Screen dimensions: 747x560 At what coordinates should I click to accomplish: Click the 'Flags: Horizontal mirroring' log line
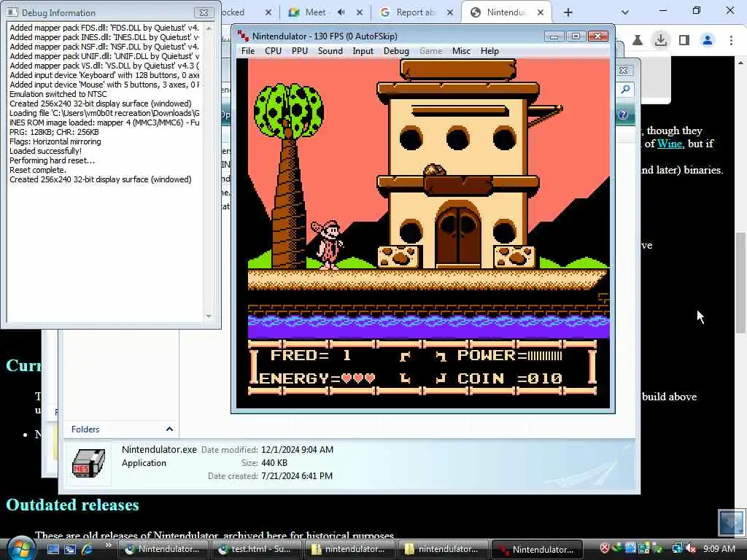tap(55, 141)
